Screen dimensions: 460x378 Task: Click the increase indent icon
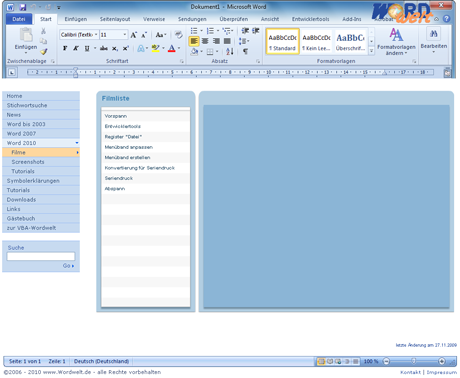[256, 31]
